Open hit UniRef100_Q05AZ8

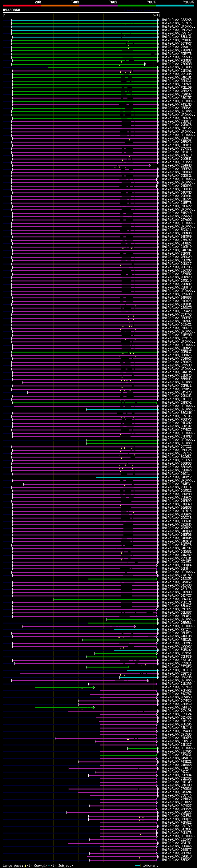click(176, 125)
